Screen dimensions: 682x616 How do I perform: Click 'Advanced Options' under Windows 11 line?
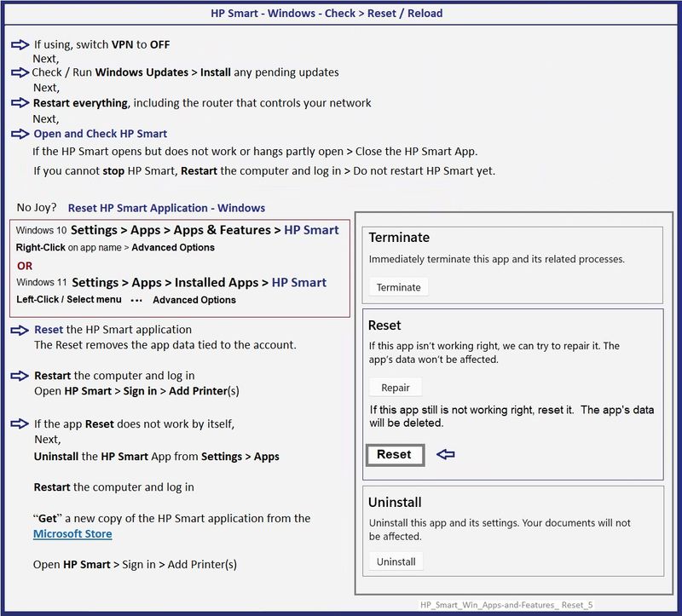coord(194,300)
